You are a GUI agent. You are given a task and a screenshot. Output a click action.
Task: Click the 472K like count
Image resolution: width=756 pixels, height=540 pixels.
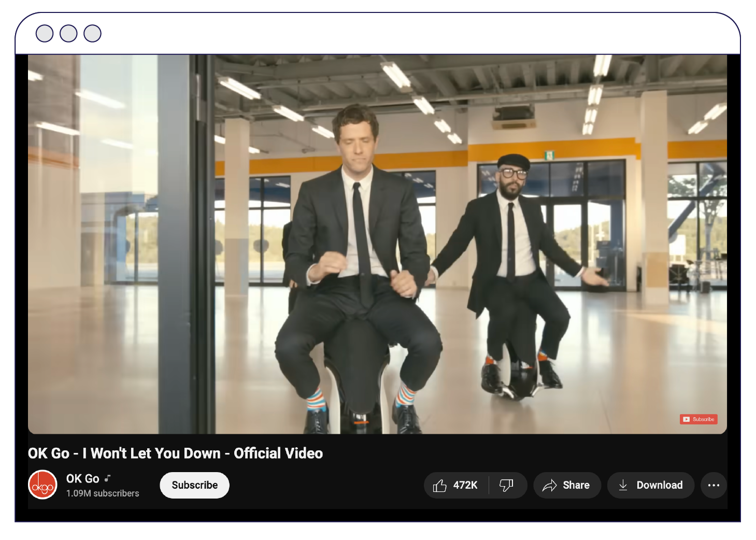point(465,485)
